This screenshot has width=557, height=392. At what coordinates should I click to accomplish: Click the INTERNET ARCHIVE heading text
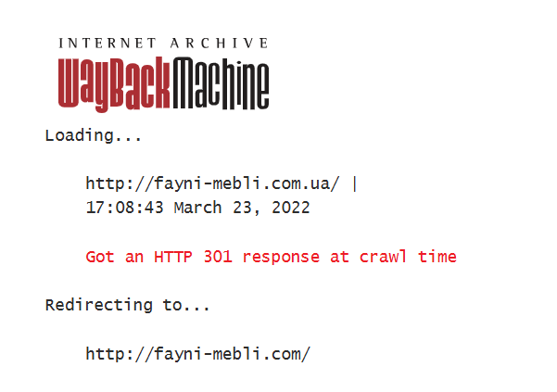(x=163, y=44)
